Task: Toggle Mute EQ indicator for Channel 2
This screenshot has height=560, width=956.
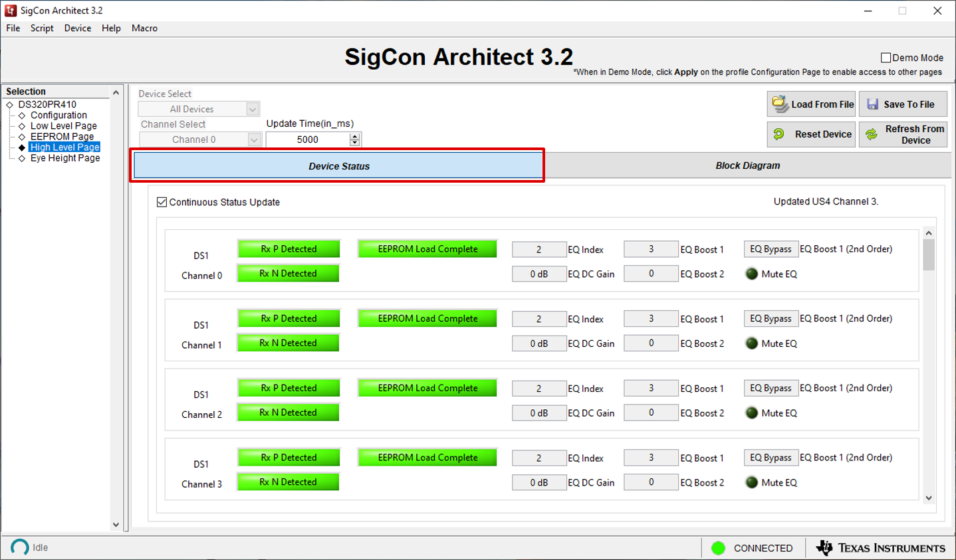Action: pyautogui.click(x=752, y=413)
